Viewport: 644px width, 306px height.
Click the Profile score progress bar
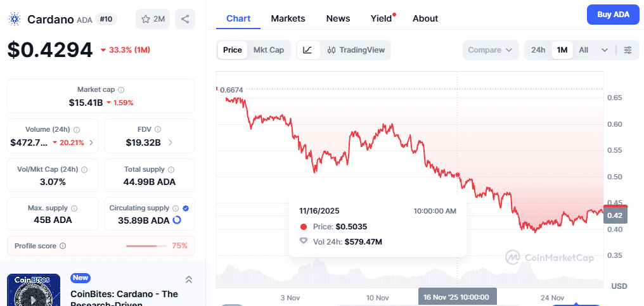[x=145, y=246]
